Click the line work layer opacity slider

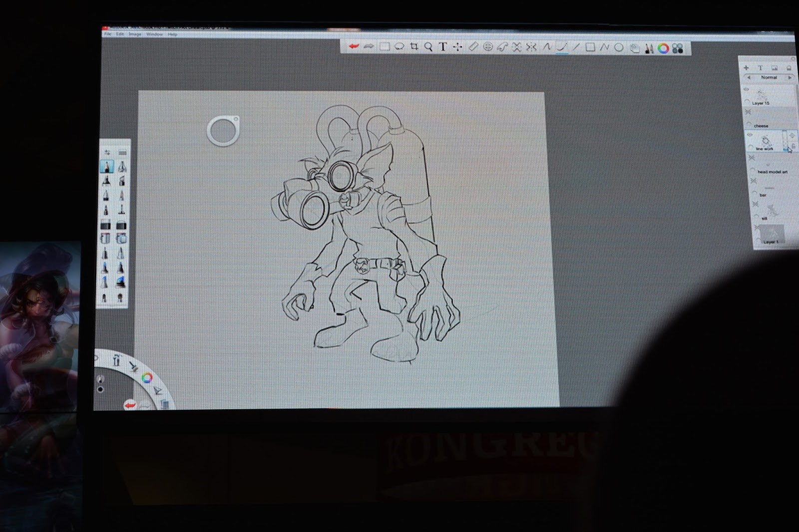pyautogui.click(x=785, y=140)
